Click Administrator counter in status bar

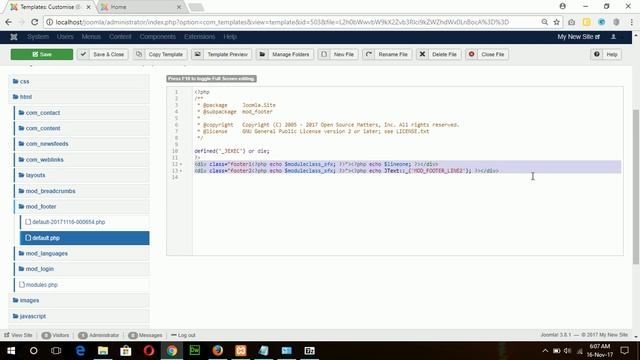99,335
